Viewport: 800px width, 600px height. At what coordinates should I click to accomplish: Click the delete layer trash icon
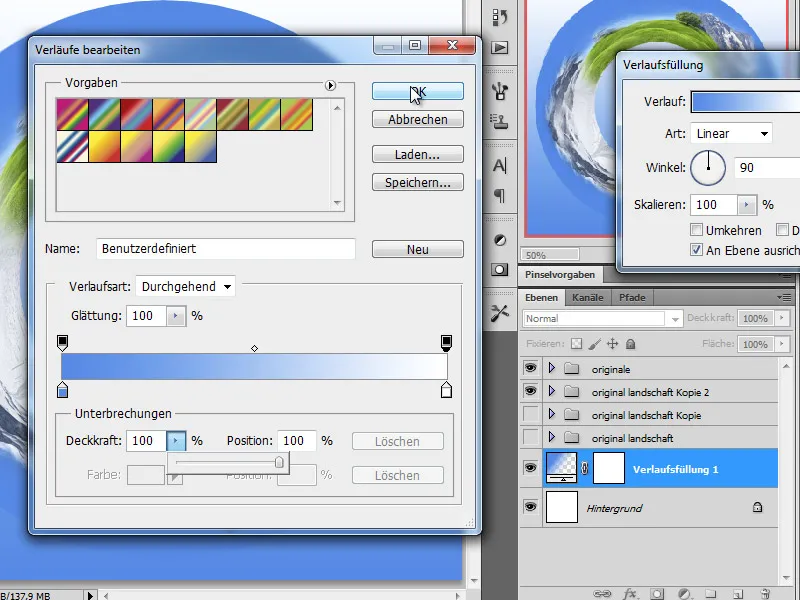click(765, 594)
